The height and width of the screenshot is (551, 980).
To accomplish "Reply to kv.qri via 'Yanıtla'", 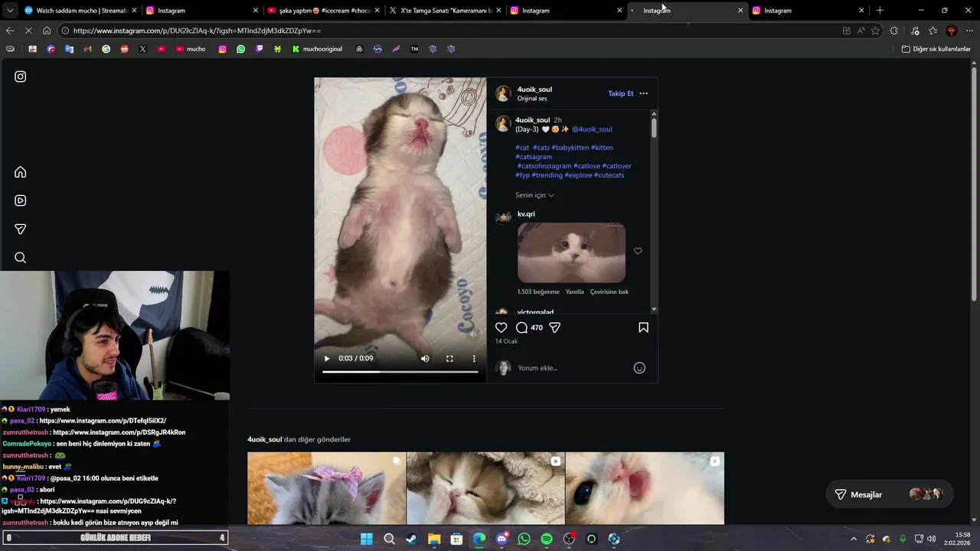I will click(x=574, y=292).
